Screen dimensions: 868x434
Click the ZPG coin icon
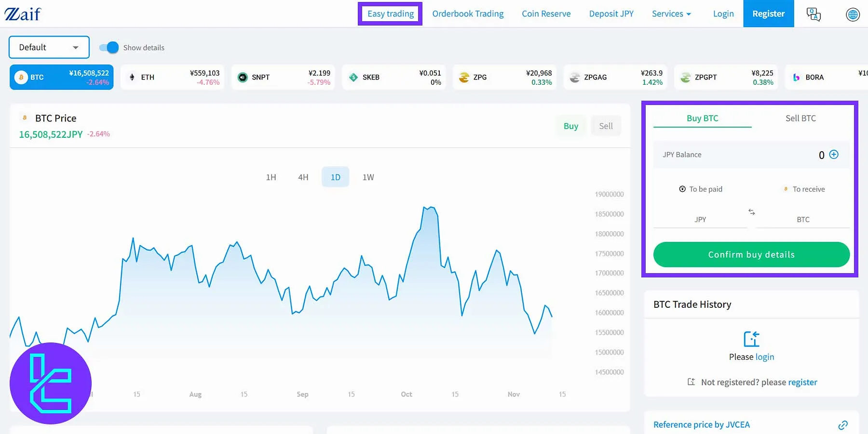pos(464,77)
